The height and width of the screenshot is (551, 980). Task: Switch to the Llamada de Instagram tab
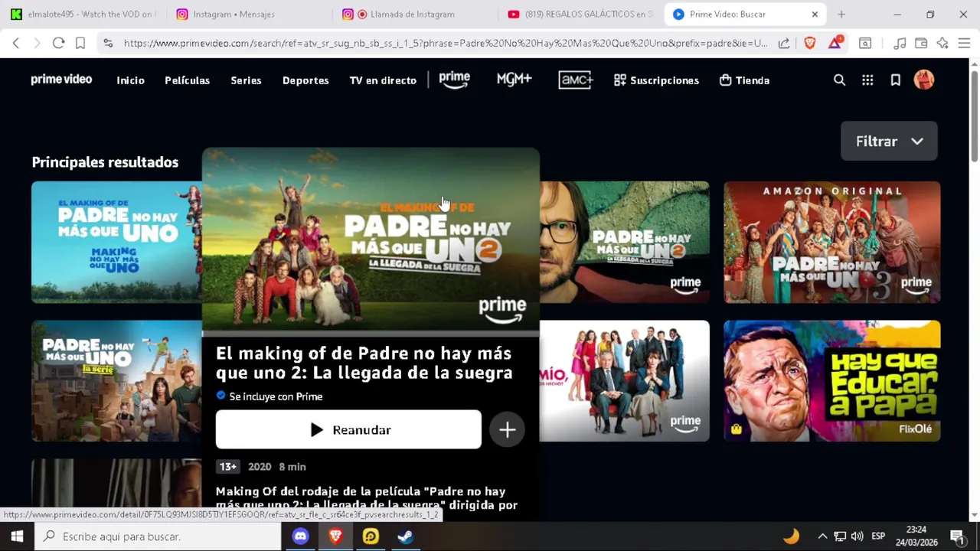(x=413, y=14)
